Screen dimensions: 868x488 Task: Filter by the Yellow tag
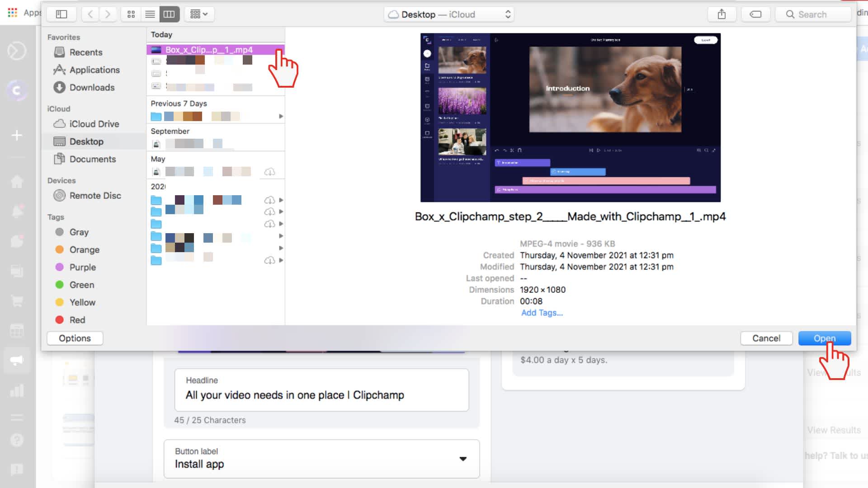(75, 303)
